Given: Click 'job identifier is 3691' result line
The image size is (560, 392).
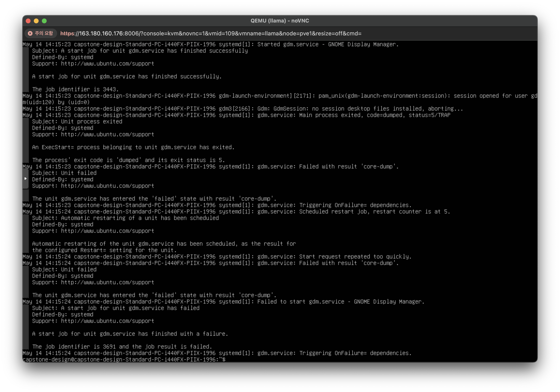Looking at the screenshot, I should click(122, 346).
